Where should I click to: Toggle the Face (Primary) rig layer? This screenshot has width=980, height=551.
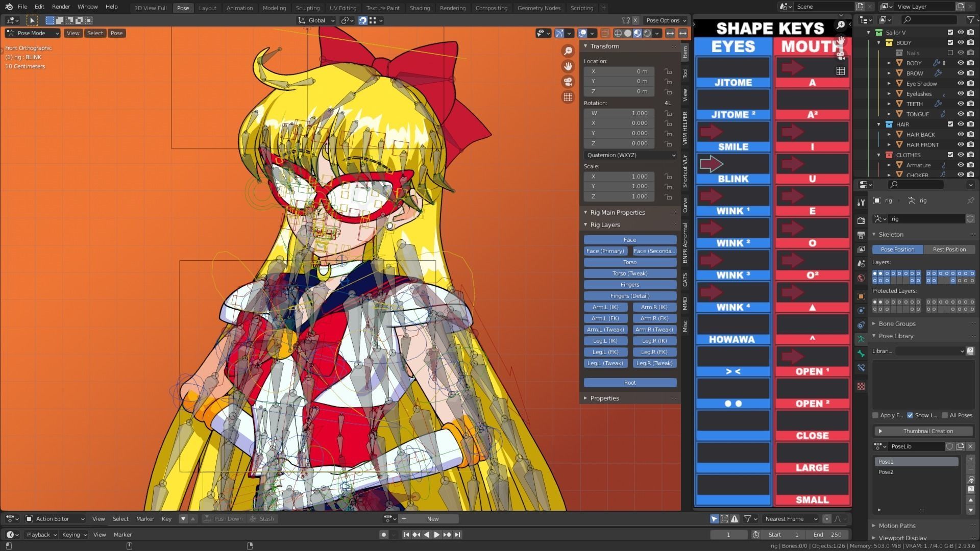point(605,251)
